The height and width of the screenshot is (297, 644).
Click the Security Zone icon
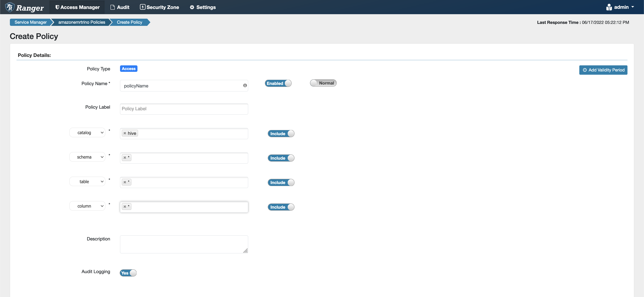tap(142, 7)
